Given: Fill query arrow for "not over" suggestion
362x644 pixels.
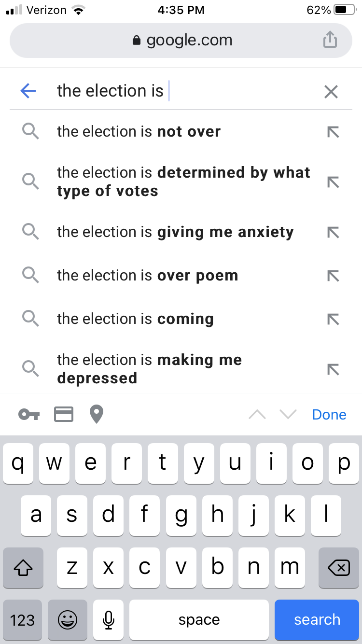Looking at the screenshot, I should point(333,132).
